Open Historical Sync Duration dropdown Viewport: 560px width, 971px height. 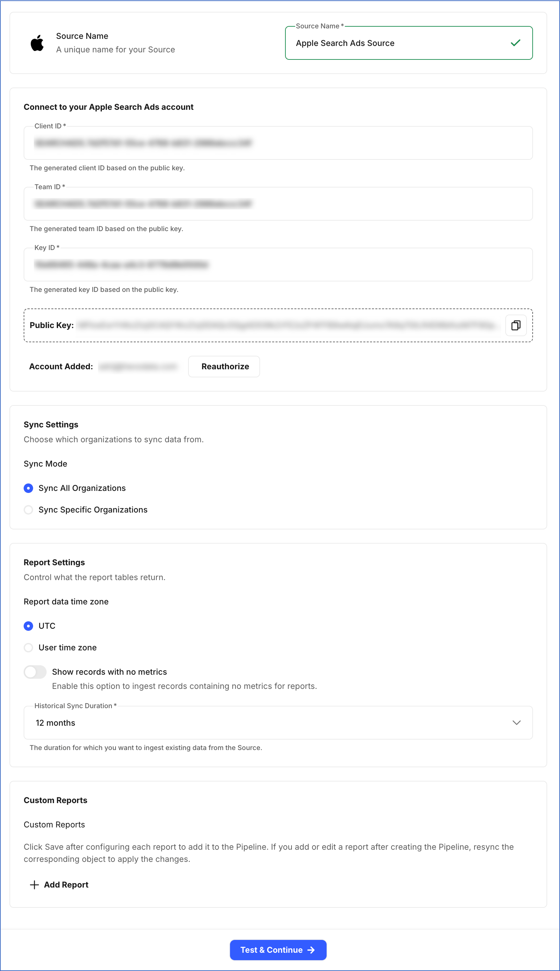278,723
